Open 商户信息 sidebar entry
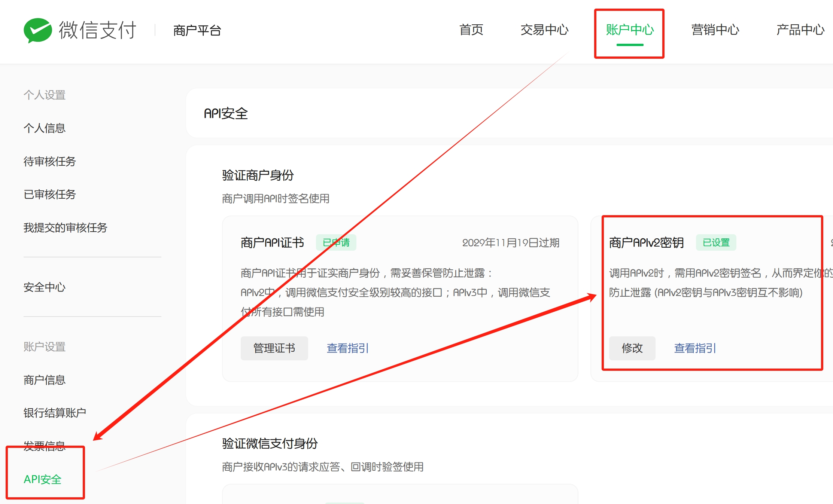 45,380
